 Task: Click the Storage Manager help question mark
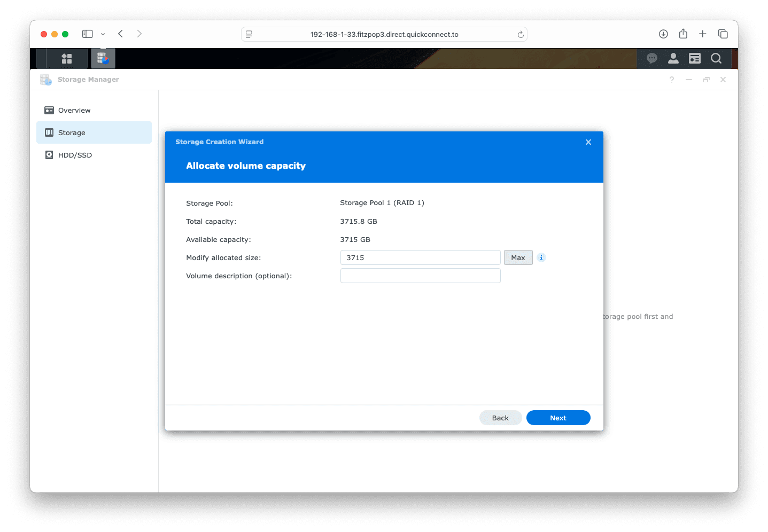point(671,80)
